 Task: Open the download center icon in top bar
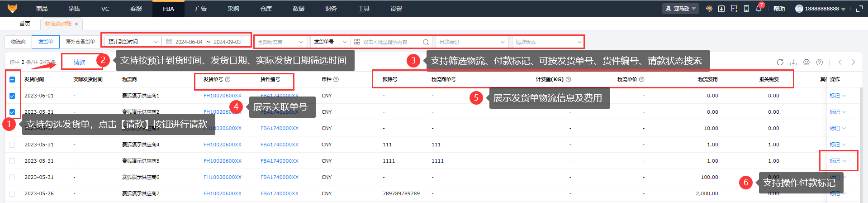[721, 9]
